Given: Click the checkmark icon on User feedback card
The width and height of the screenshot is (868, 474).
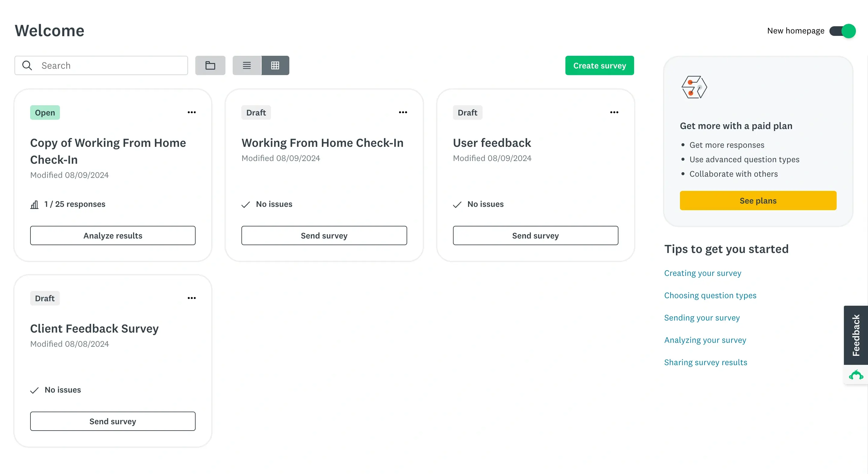Looking at the screenshot, I should (x=457, y=204).
